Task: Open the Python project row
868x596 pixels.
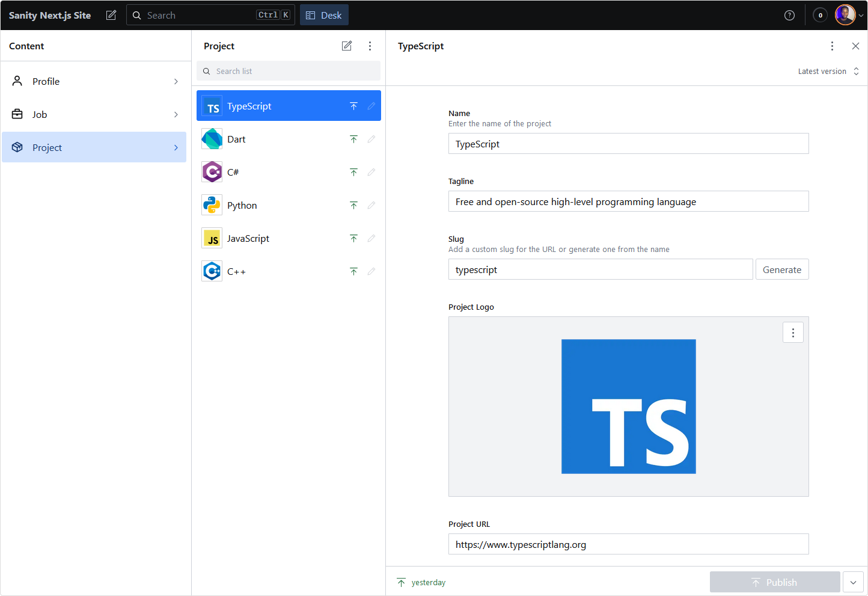Action: (x=289, y=205)
